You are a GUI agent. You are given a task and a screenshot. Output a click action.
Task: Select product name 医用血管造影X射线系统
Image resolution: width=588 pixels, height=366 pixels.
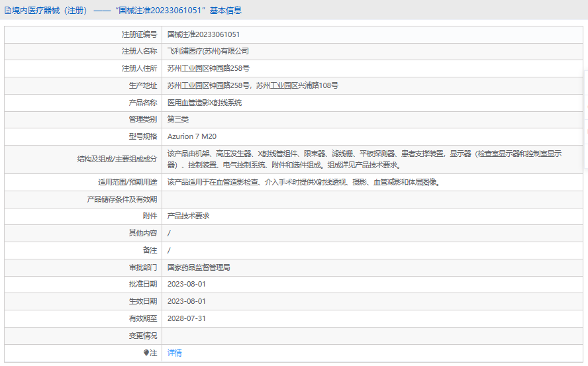coord(205,103)
